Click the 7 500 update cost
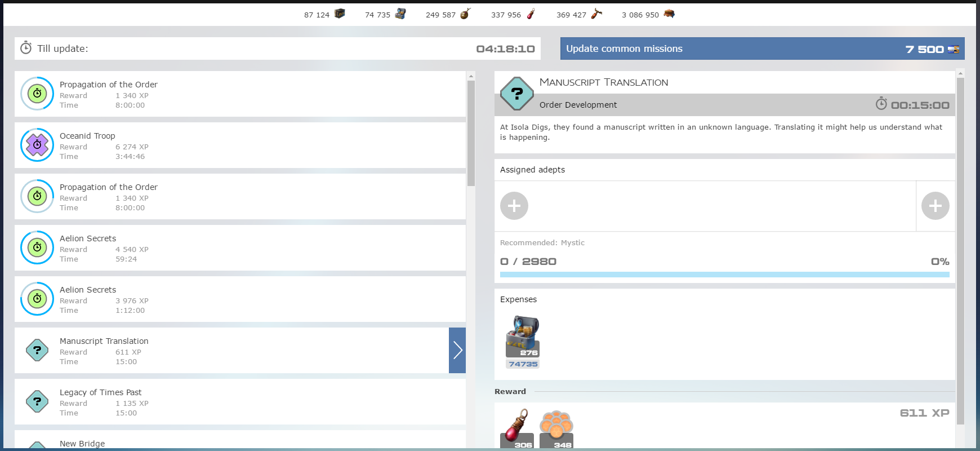The width and height of the screenshot is (980, 451). pos(924,50)
